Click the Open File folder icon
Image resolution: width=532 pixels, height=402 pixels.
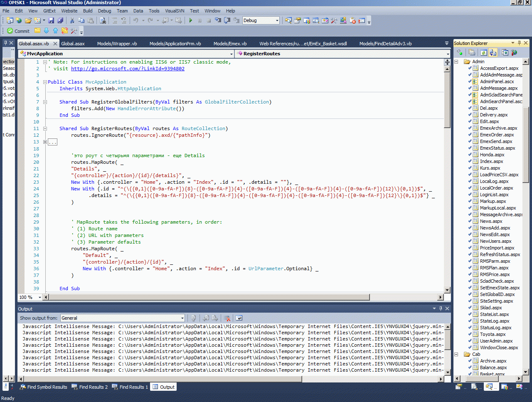[x=28, y=20]
